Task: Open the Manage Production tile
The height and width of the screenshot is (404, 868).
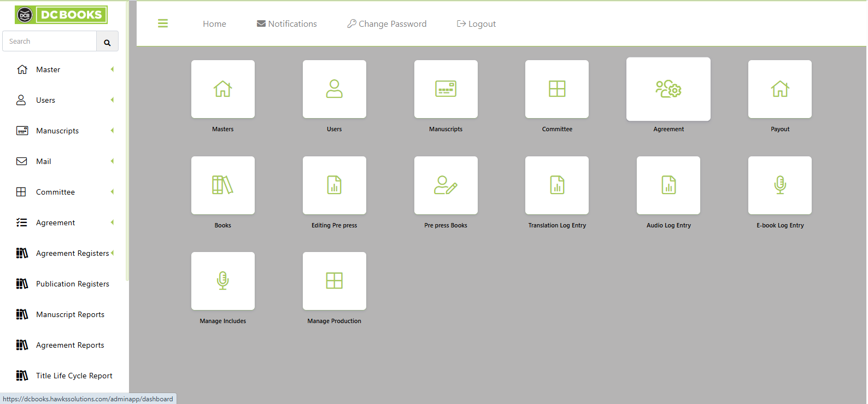Action: click(334, 281)
